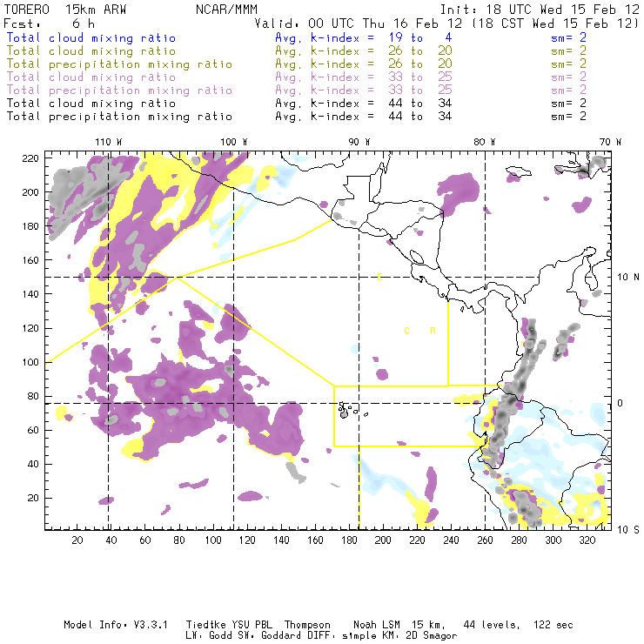Viewport: 644px width, 644px height.
Task: Click the "44 levels," footer text
Action: point(492,625)
